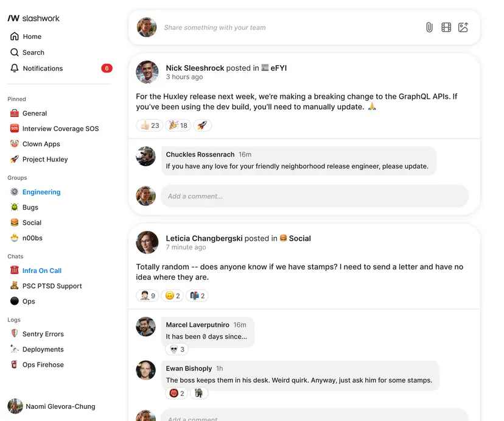Viewport: 504px width, 421px height.
Task: Open Project Huxley pinned channel
Action: [x=44, y=159]
